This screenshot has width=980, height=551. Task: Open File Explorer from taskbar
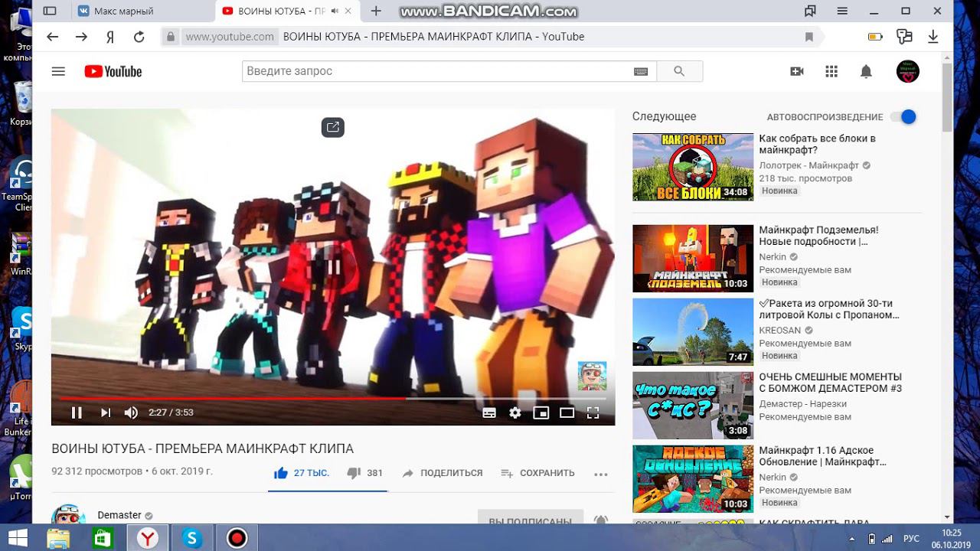coord(58,538)
